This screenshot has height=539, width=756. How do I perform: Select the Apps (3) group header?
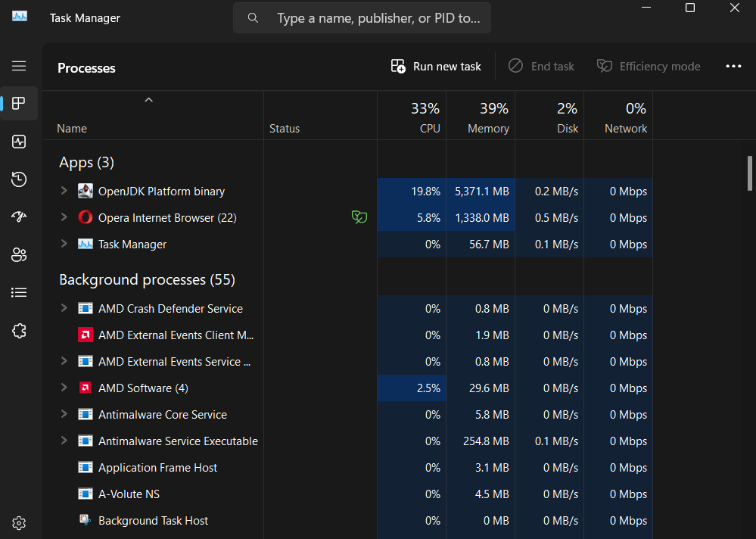coord(87,163)
